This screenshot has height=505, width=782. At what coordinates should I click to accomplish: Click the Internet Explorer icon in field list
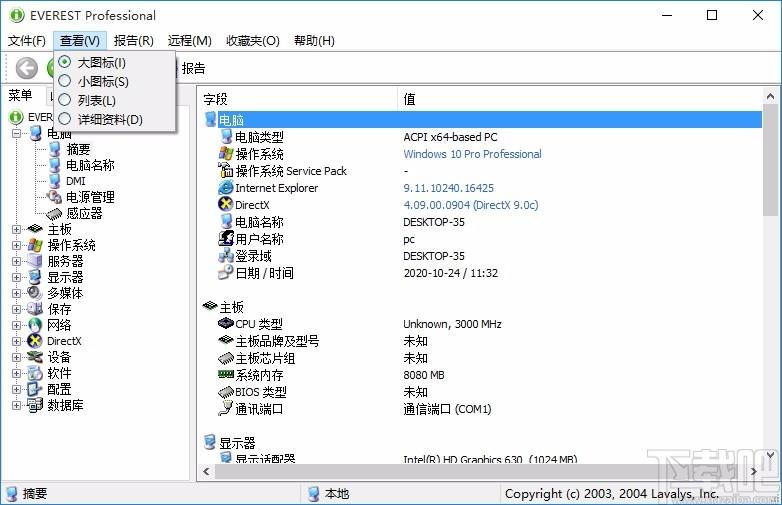226,188
